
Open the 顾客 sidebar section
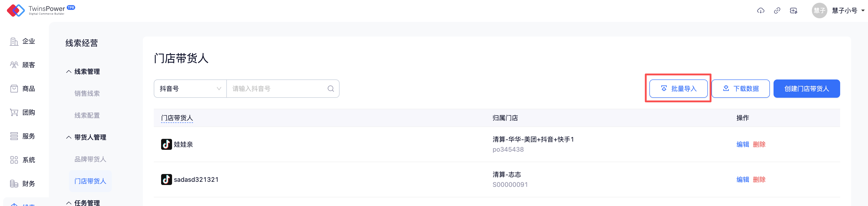click(x=23, y=65)
